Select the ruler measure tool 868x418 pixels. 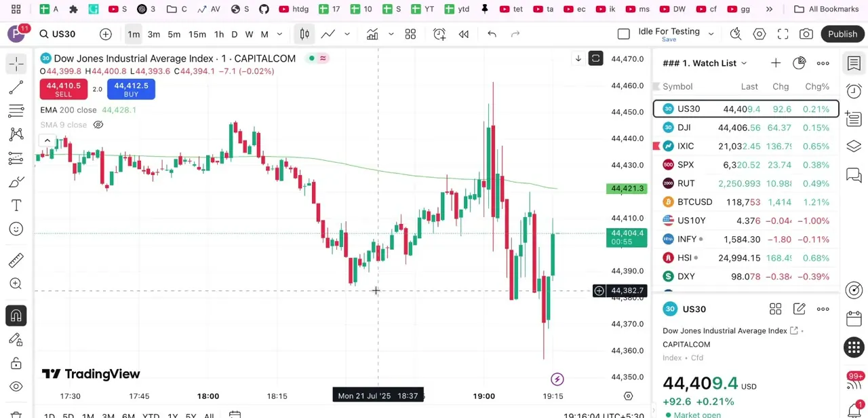click(16, 260)
